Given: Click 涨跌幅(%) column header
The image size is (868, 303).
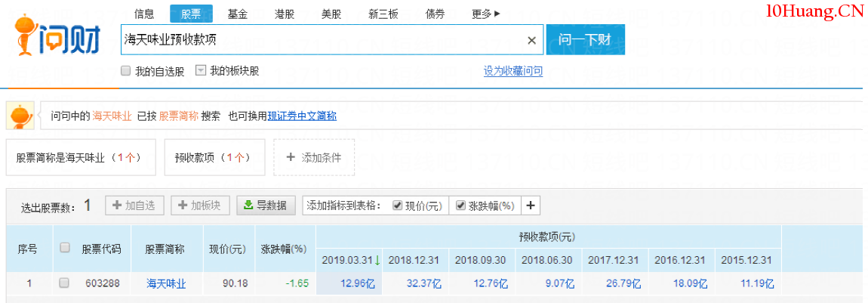Looking at the screenshot, I should 284,249.
